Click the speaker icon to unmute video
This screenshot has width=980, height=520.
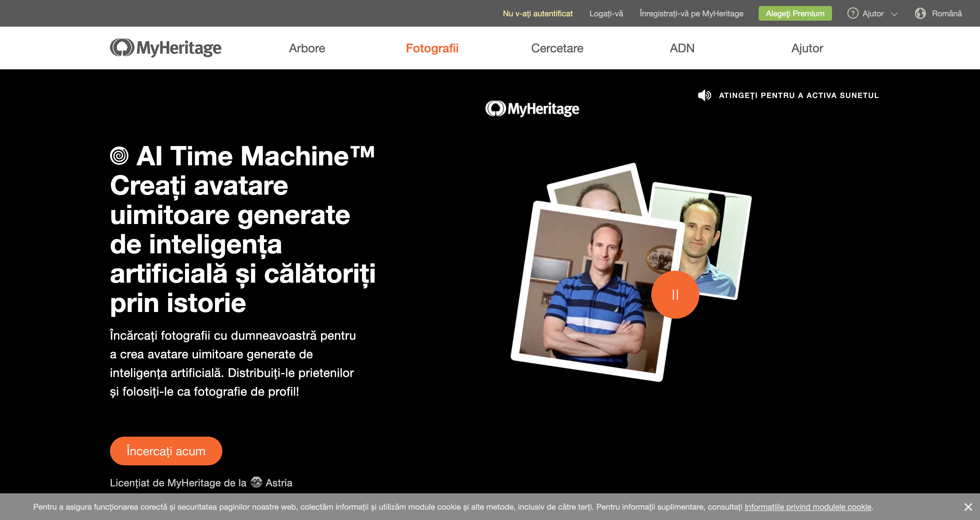pos(704,95)
